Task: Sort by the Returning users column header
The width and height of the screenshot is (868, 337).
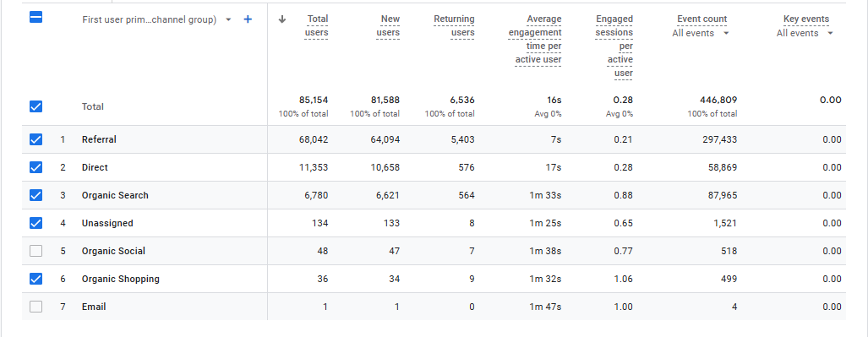Action: coord(454,26)
